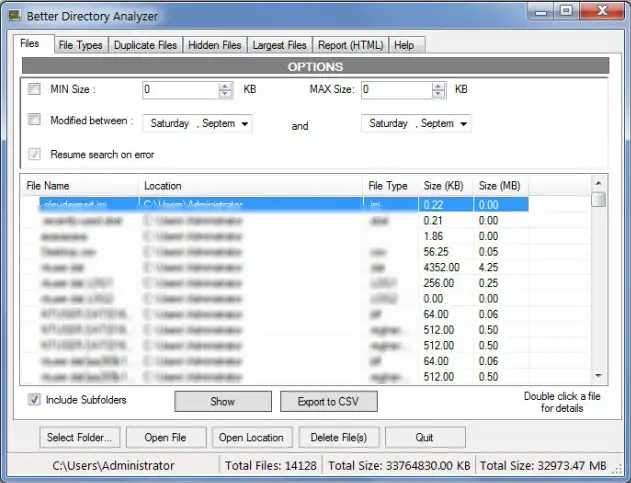Click the Delete File(s) button

click(x=339, y=438)
